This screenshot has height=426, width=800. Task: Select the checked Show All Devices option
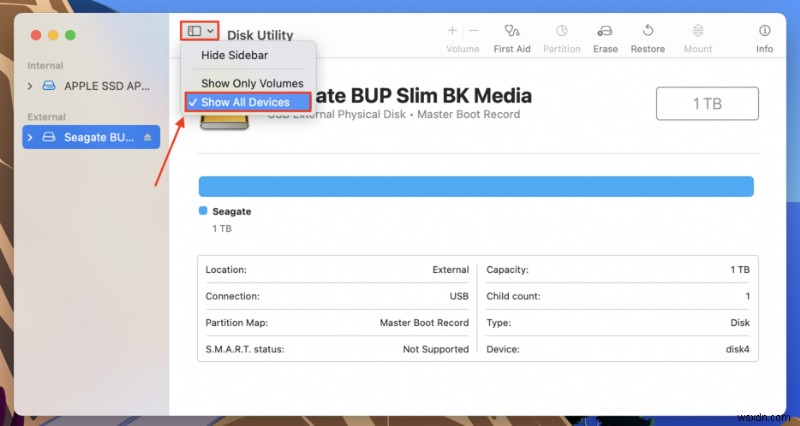point(248,102)
